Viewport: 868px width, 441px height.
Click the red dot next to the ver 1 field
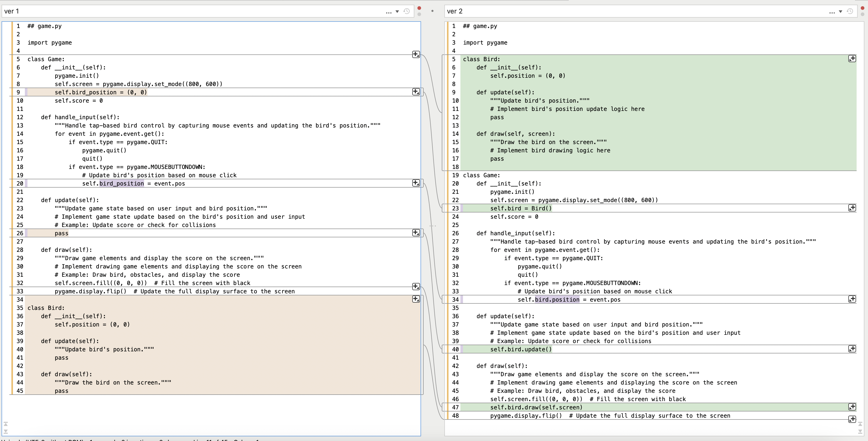[419, 8]
